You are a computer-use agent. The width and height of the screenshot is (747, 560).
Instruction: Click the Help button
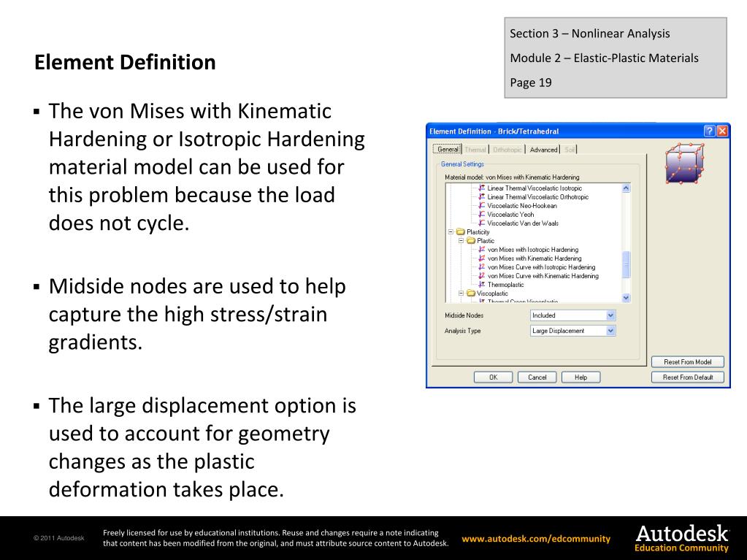pos(581,377)
